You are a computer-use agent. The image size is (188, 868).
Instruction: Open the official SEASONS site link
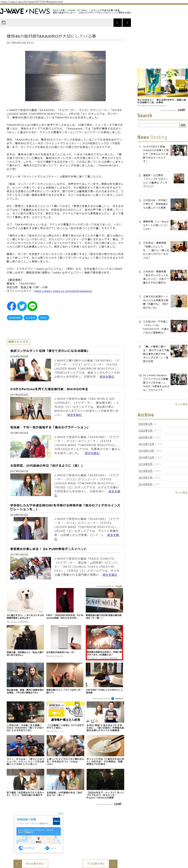63,291
